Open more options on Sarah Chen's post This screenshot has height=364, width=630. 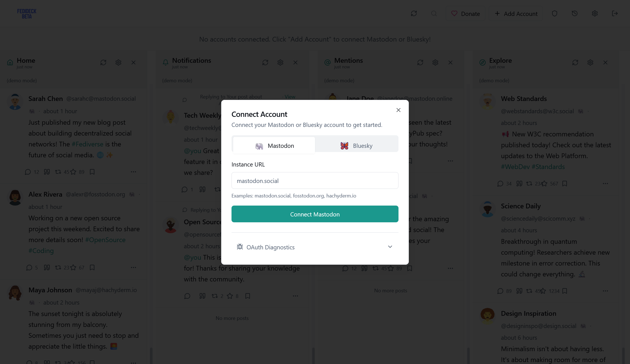click(x=133, y=172)
